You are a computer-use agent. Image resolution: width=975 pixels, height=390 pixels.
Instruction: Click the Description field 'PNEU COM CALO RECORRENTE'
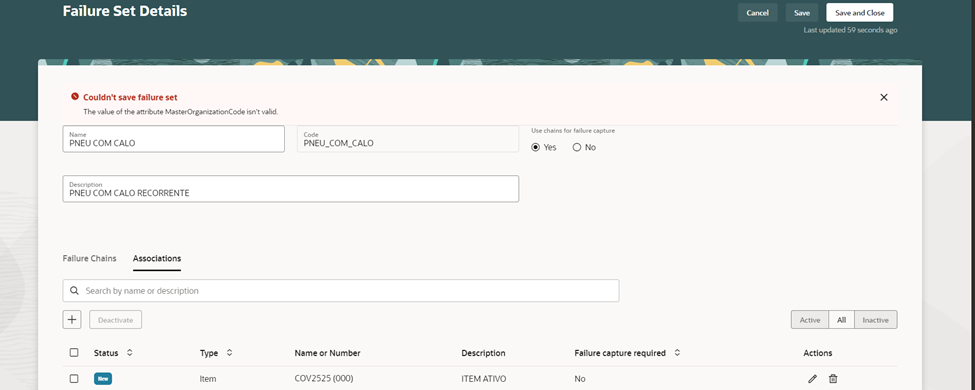290,188
